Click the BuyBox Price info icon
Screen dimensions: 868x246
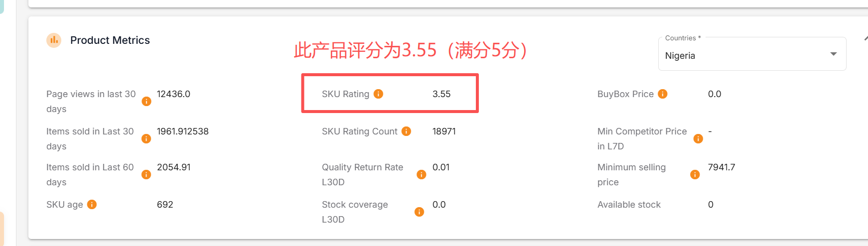663,94
